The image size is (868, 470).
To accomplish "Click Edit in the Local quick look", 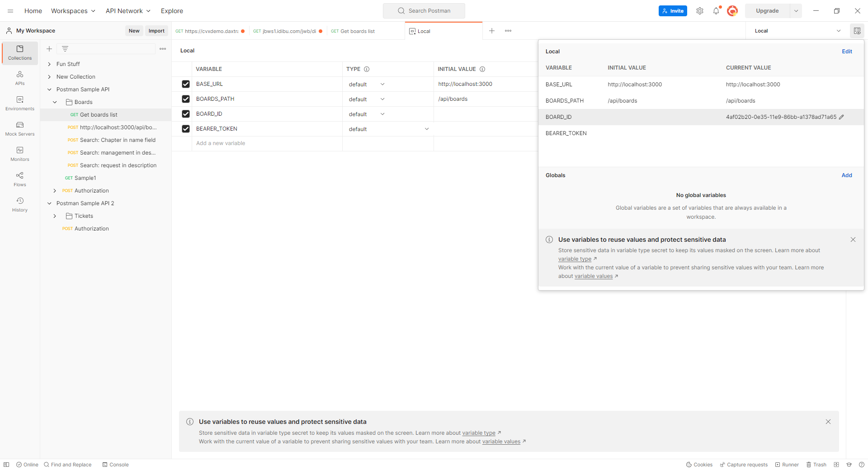I will point(847,52).
